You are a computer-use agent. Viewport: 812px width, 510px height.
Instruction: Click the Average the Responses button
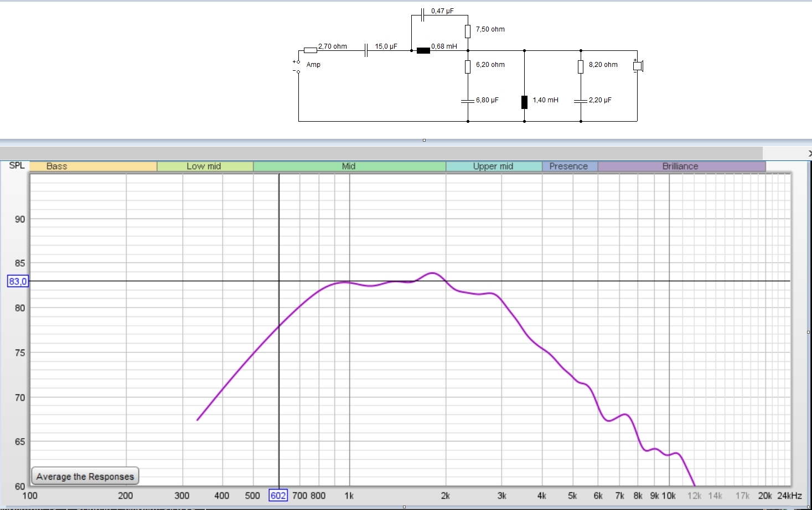pyautogui.click(x=85, y=476)
